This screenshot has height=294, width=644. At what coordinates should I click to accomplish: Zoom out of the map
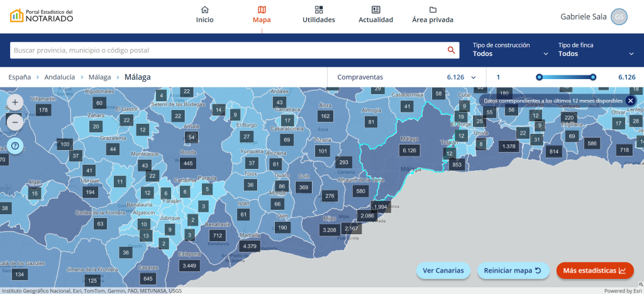click(x=16, y=122)
